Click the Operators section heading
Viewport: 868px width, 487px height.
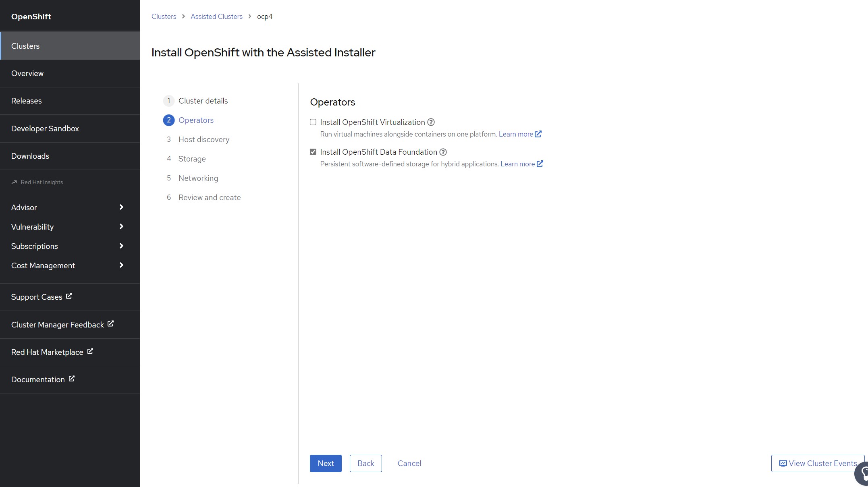[x=332, y=102]
